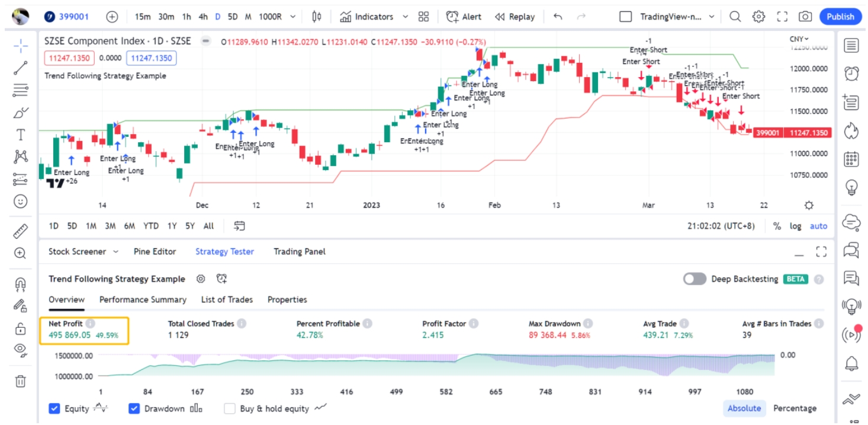The image size is (868, 425).
Task: Set chart range to YTD
Action: tap(151, 226)
